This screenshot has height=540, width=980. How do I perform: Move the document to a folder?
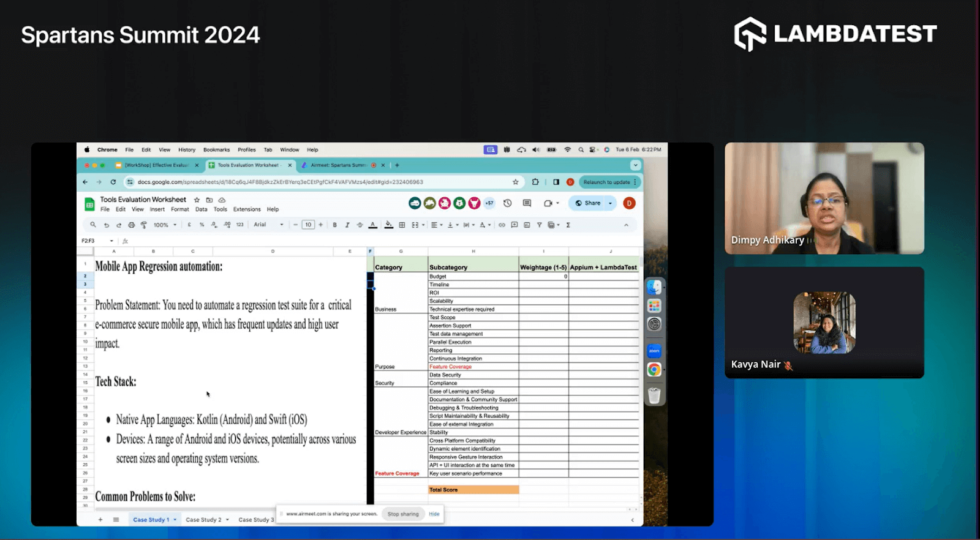click(x=209, y=200)
